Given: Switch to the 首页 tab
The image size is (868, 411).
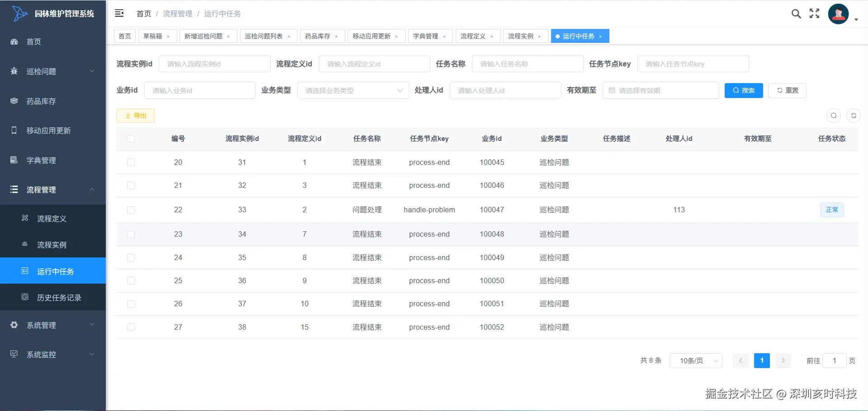Looking at the screenshot, I should point(125,36).
